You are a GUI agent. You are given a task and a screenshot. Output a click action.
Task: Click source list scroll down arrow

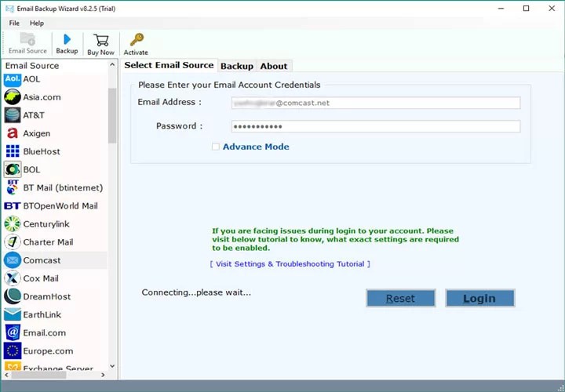(x=112, y=366)
